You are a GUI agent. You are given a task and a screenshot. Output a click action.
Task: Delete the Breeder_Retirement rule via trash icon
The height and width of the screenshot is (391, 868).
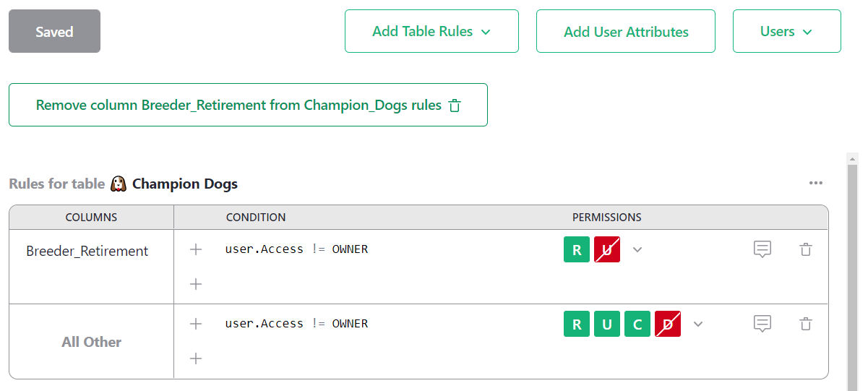tap(806, 249)
